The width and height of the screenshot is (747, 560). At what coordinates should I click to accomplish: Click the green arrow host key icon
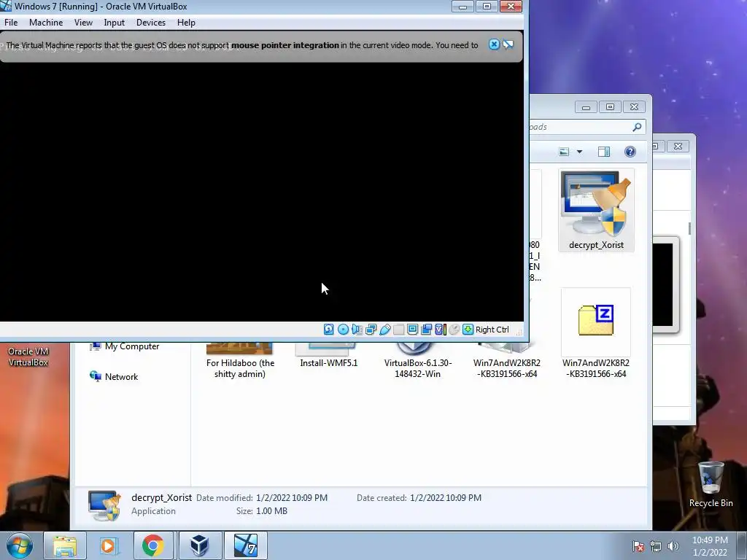coord(468,330)
